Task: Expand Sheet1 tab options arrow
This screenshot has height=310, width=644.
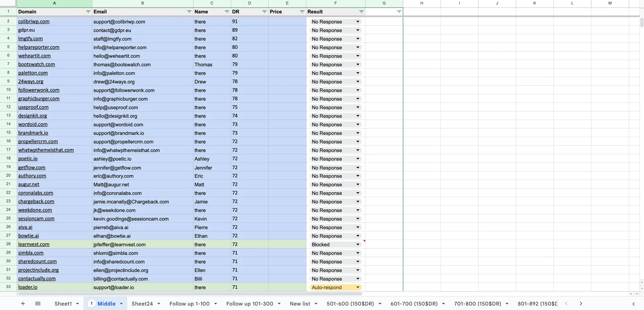Action: coord(77,304)
